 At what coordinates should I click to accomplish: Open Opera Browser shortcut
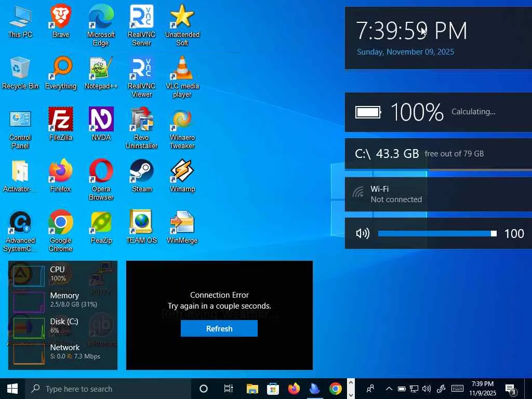(101, 180)
